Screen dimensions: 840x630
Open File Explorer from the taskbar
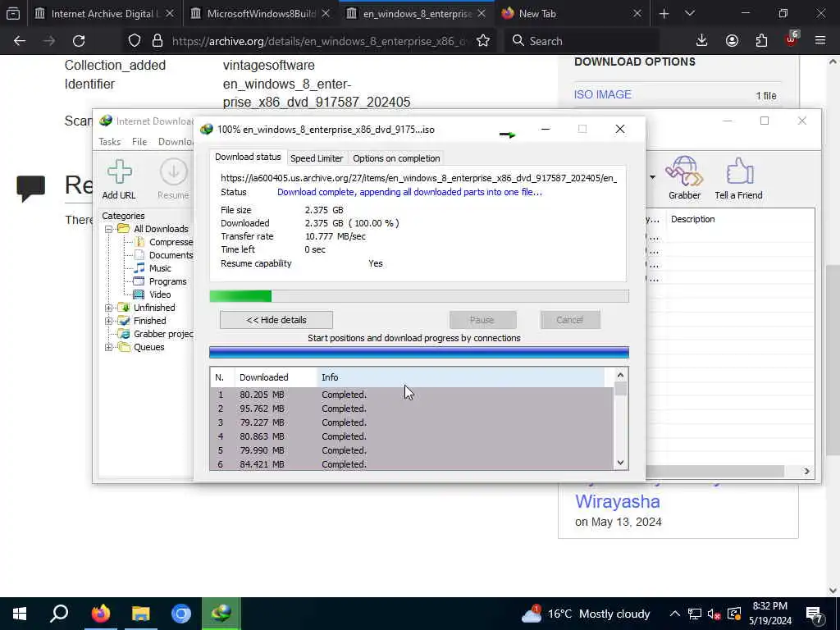(141, 614)
